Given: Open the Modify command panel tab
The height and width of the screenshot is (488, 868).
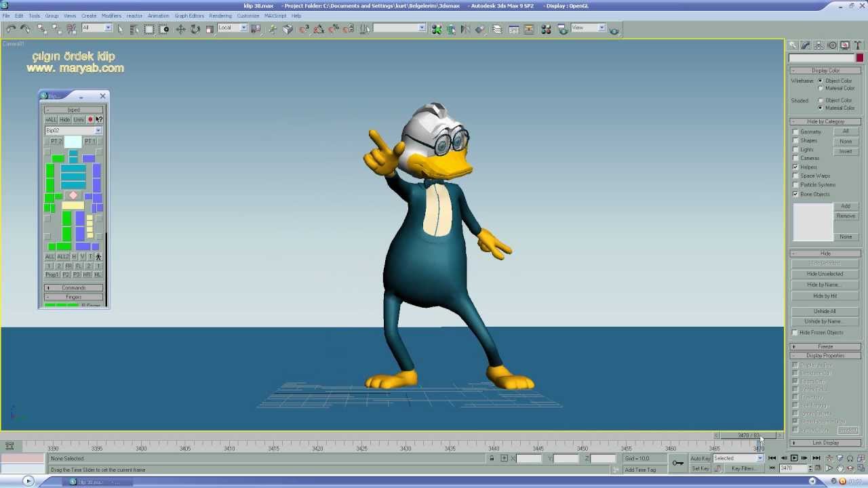Looking at the screenshot, I should (806, 45).
